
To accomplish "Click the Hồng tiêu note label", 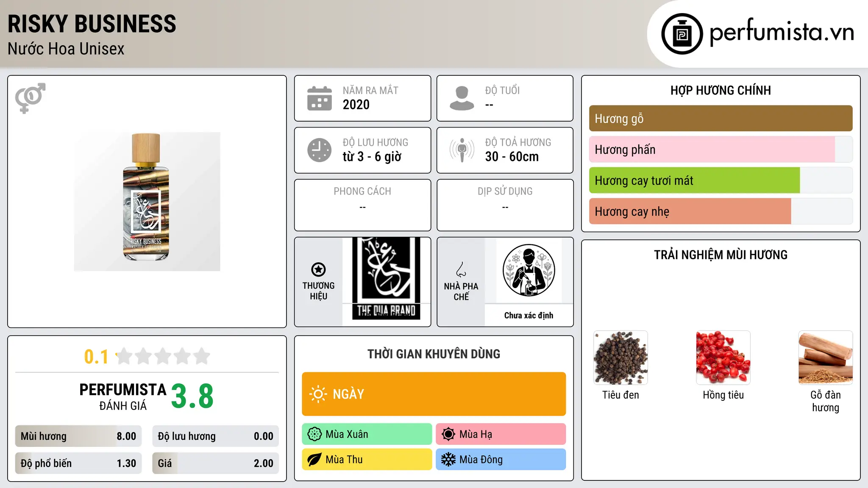I will click(x=723, y=395).
